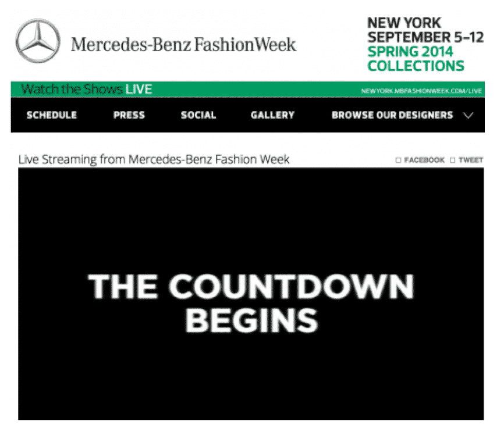Click the chevron arrow beside Browse Our Designers
Screen dimensions: 504x435
468,115
